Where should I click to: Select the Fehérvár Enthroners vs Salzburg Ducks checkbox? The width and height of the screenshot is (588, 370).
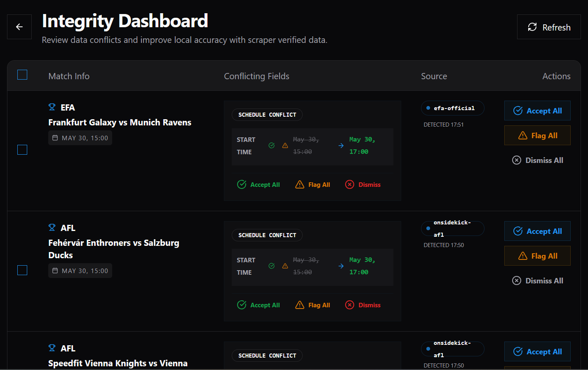click(22, 270)
